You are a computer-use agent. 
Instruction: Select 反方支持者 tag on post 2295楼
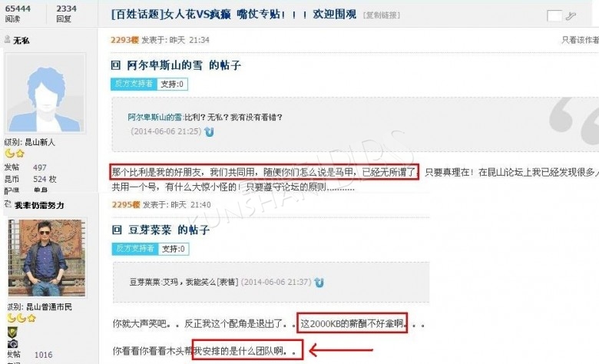pos(135,249)
